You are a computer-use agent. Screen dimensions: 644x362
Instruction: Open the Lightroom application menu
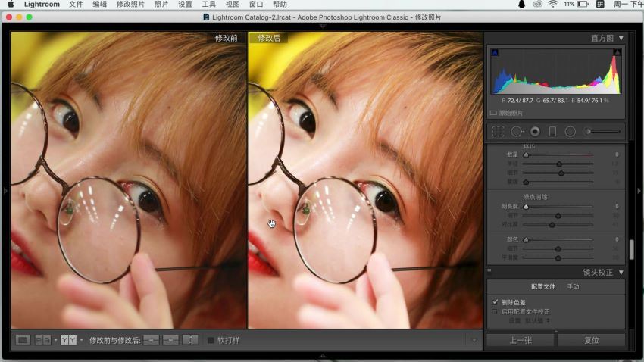[x=42, y=4]
